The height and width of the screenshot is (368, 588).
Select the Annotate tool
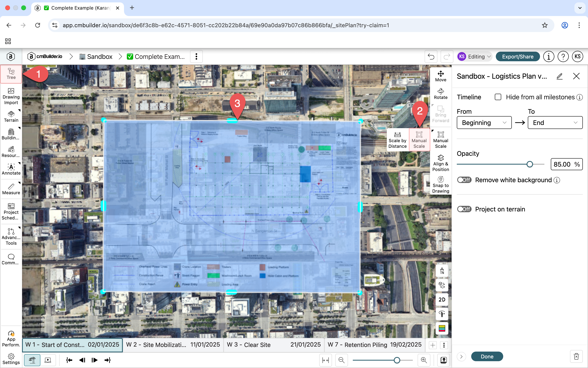[x=11, y=169]
